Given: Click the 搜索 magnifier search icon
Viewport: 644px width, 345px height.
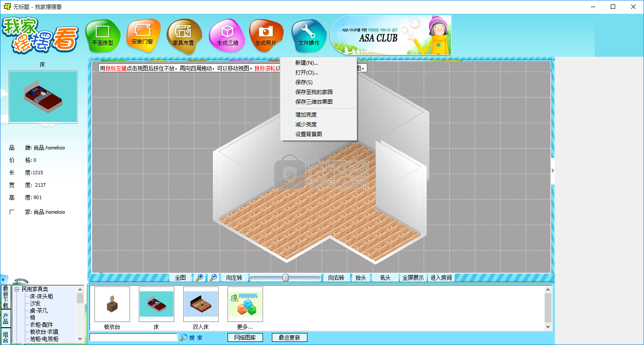Looking at the screenshot, I should coord(183,337).
